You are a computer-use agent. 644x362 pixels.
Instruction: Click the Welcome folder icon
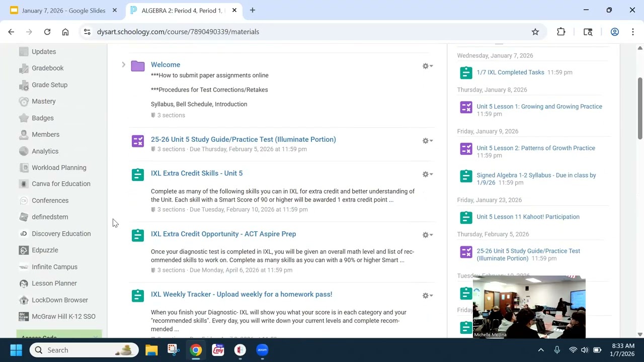tap(138, 66)
